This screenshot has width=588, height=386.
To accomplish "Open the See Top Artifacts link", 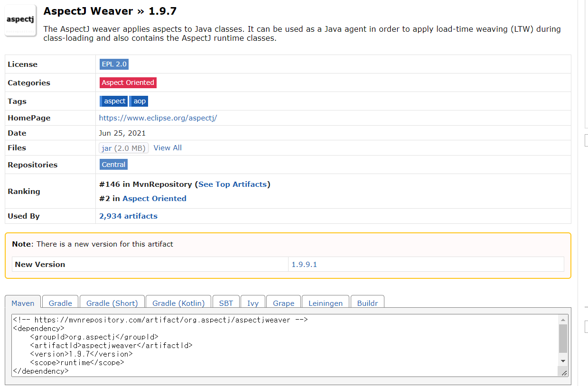I will pos(233,184).
